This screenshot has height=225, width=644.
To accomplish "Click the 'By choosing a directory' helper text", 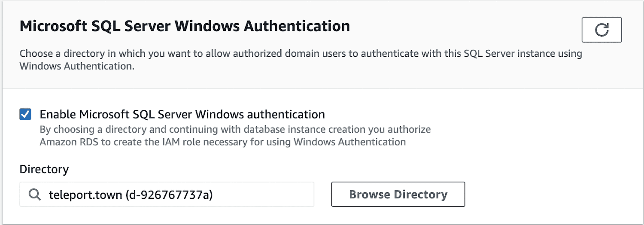I will point(235,136).
